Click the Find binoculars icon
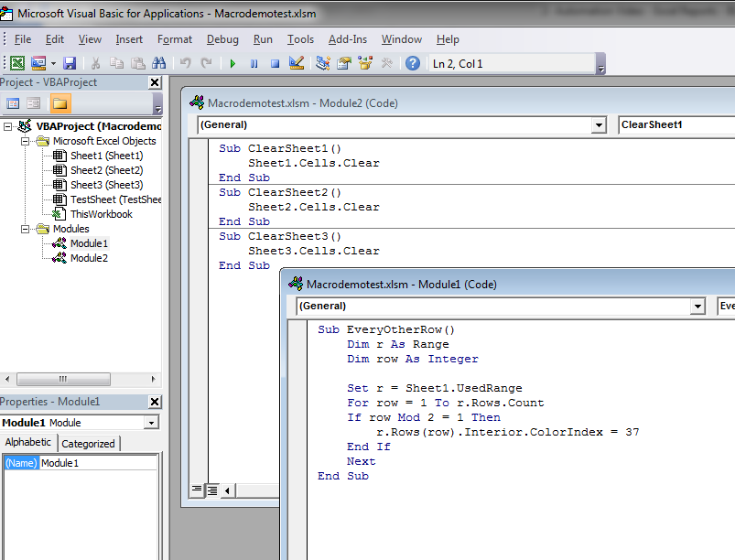This screenshot has width=735, height=560. 158,63
